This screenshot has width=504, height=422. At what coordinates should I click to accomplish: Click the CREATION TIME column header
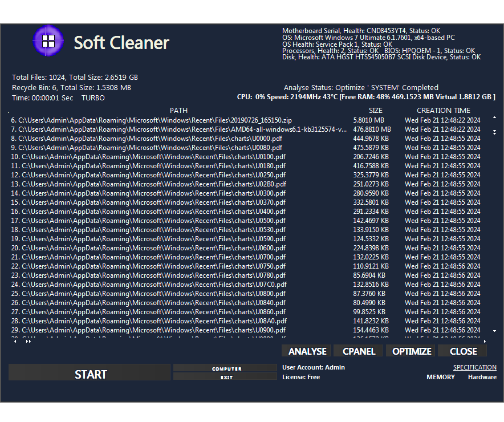pyautogui.click(x=443, y=111)
